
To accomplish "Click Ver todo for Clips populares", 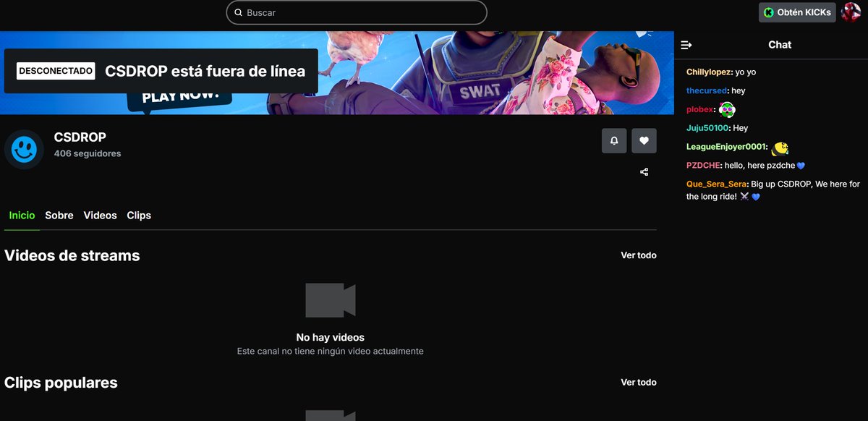I will (639, 382).
